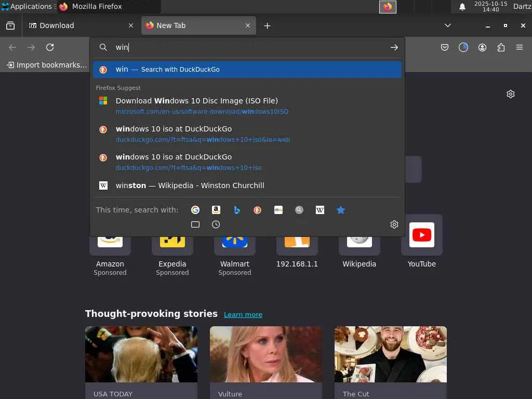This screenshot has height=399, width=532.
Task: Click the gray magnifier search engine icon
Action: (x=299, y=210)
